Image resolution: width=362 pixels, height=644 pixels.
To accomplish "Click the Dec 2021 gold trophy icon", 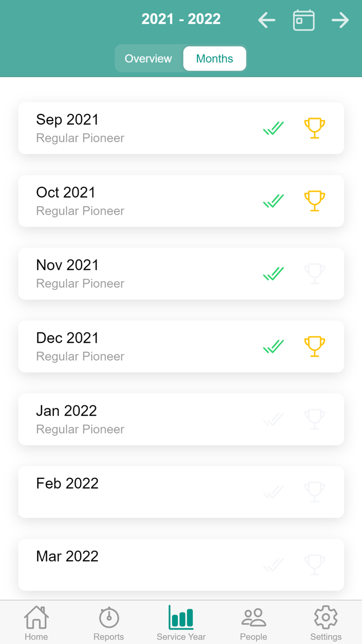I will click(x=314, y=346).
